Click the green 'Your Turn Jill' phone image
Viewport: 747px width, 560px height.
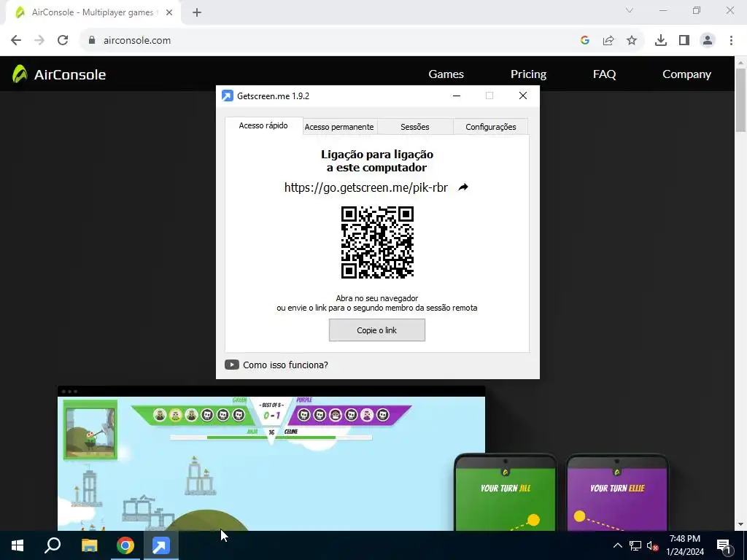point(506,492)
